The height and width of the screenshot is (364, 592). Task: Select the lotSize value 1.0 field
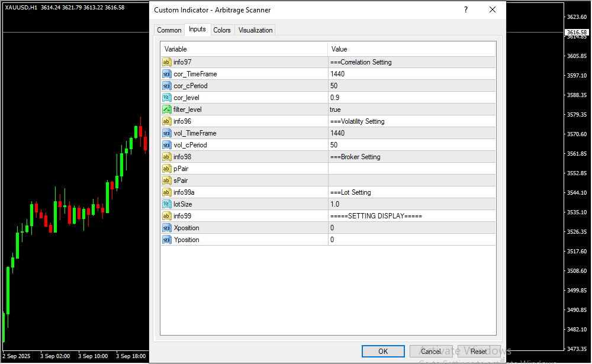(411, 204)
